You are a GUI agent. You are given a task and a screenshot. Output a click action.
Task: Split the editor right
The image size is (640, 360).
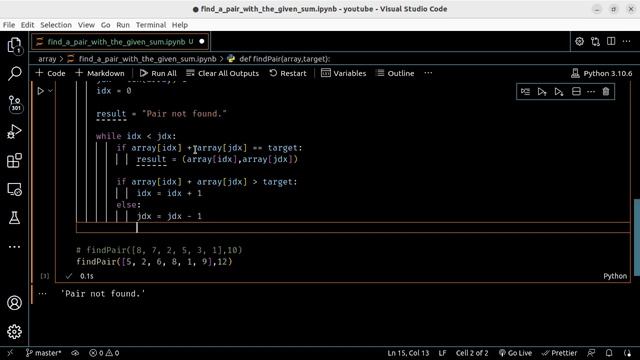pyautogui.click(x=611, y=41)
